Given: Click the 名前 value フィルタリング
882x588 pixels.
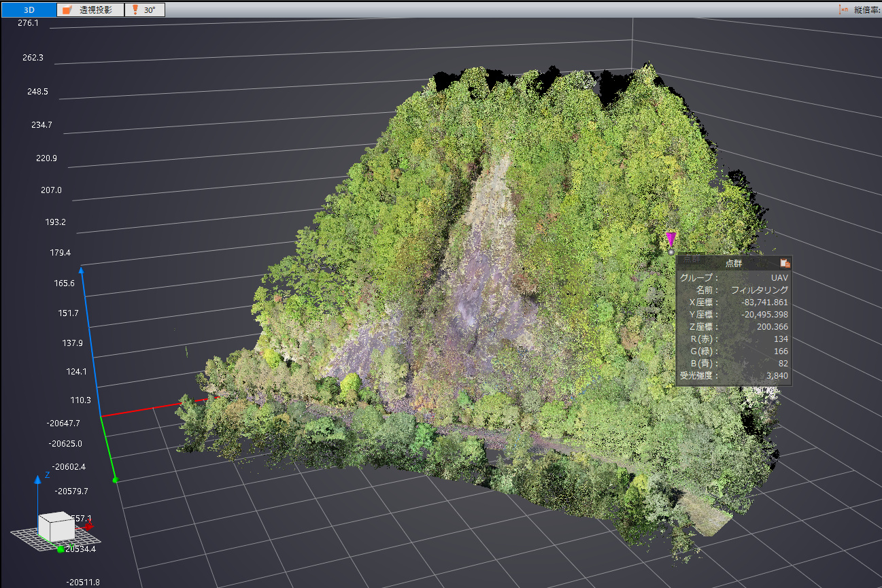Looking at the screenshot, I should pos(759,290).
